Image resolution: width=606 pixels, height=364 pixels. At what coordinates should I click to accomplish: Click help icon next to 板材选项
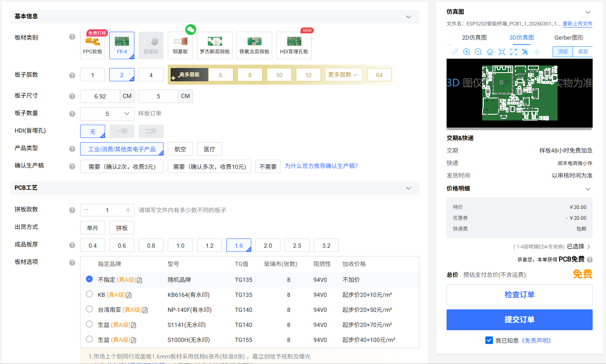coord(72,263)
